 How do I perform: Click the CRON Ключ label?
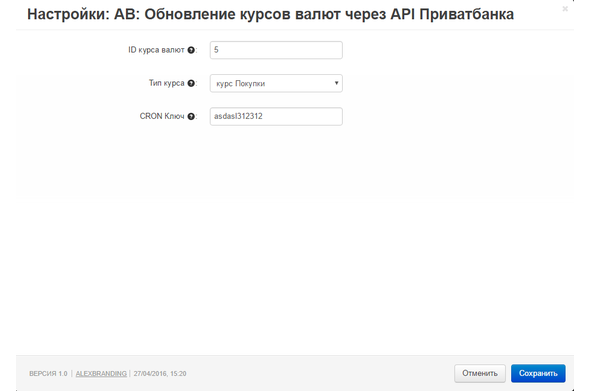point(162,116)
